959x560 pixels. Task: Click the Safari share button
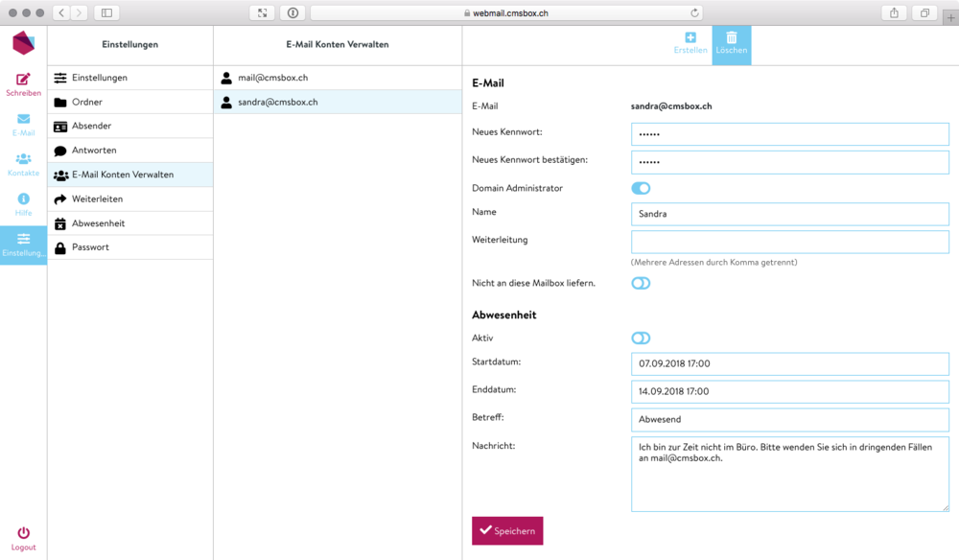(x=894, y=12)
